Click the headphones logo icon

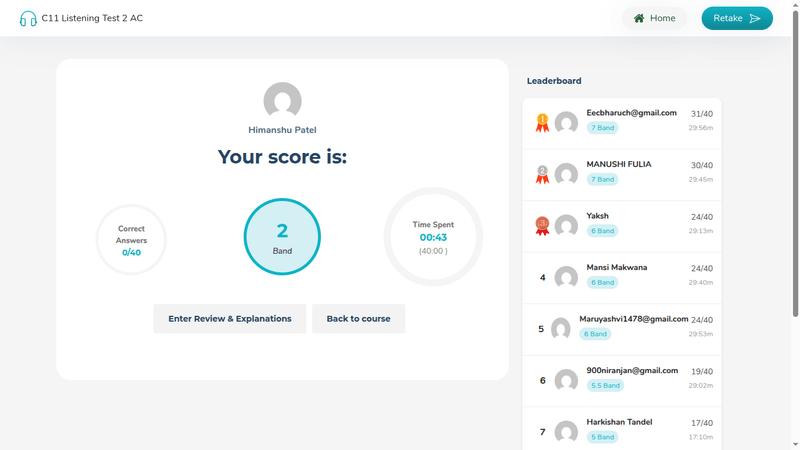click(x=28, y=18)
